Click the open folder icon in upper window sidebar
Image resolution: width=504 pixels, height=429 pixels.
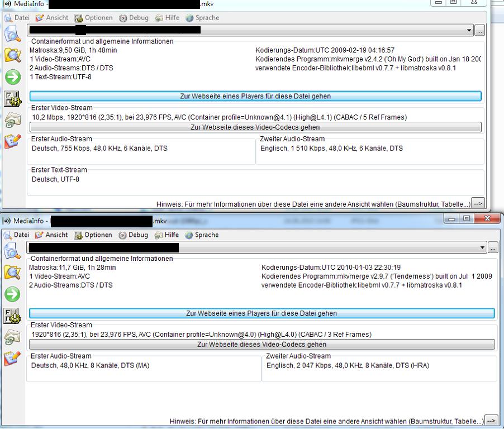12,55
